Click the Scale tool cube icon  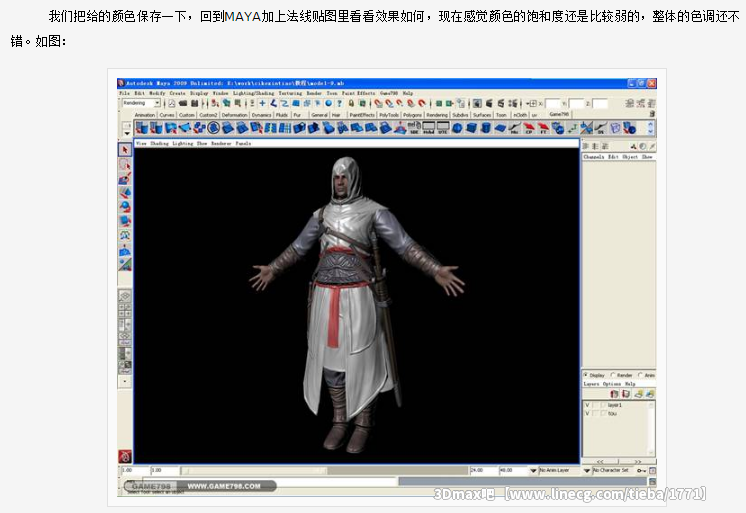pos(125,221)
